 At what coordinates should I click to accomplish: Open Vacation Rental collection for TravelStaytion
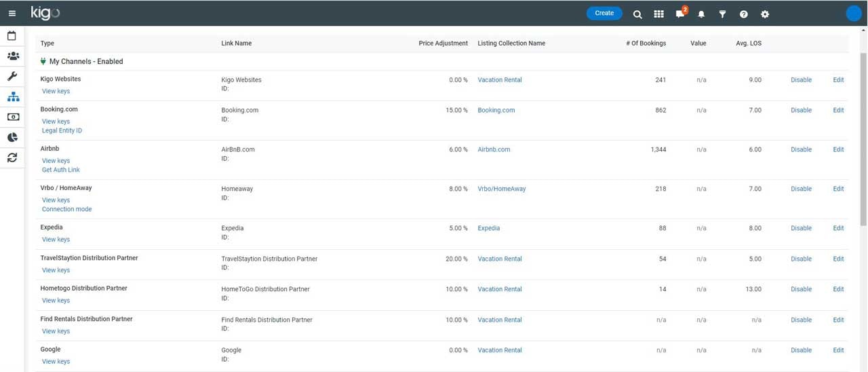tap(500, 259)
